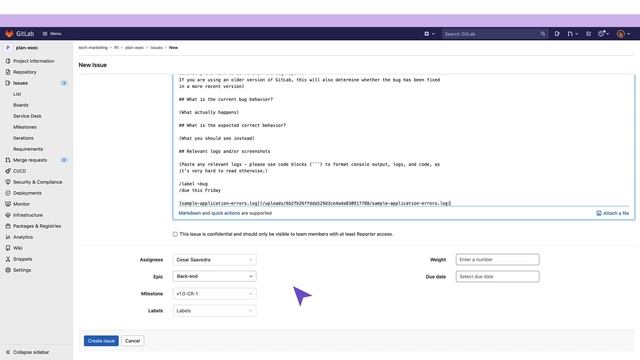The width and height of the screenshot is (640, 360).
Task: Click the Monitor sidebar icon
Action: point(8,204)
